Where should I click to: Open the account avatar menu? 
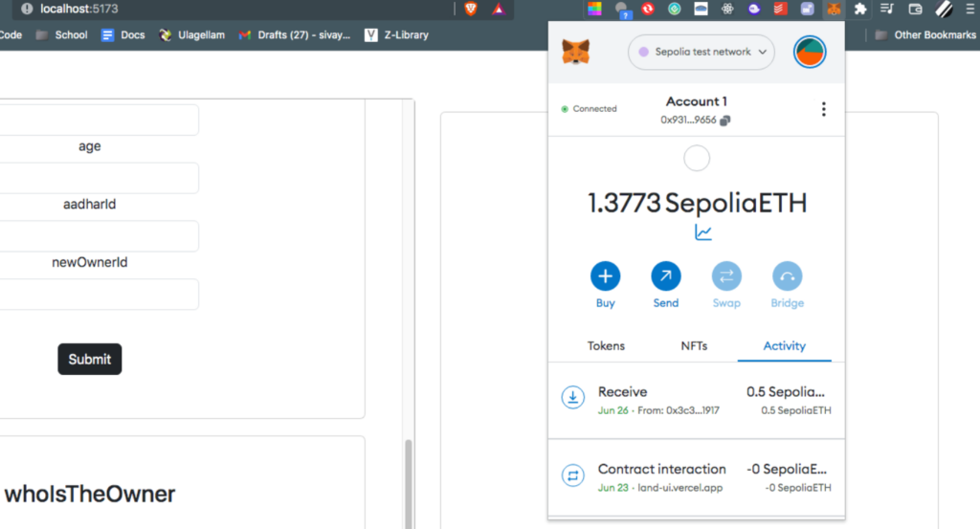pyautogui.click(x=810, y=52)
